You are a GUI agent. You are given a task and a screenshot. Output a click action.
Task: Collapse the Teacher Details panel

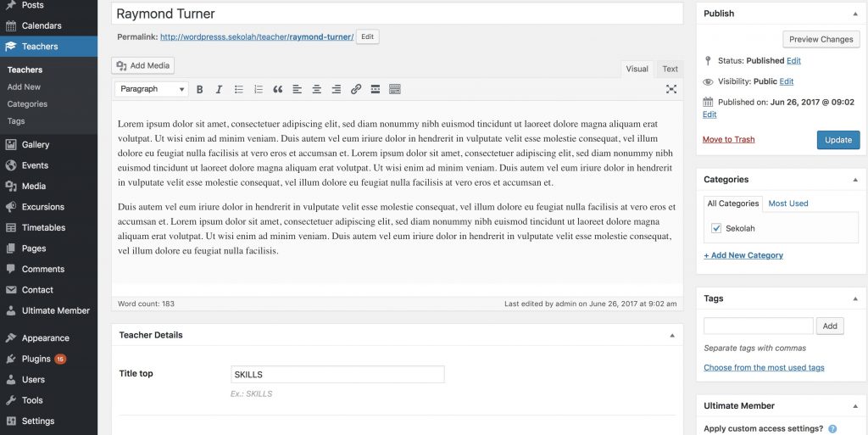tap(672, 336)
